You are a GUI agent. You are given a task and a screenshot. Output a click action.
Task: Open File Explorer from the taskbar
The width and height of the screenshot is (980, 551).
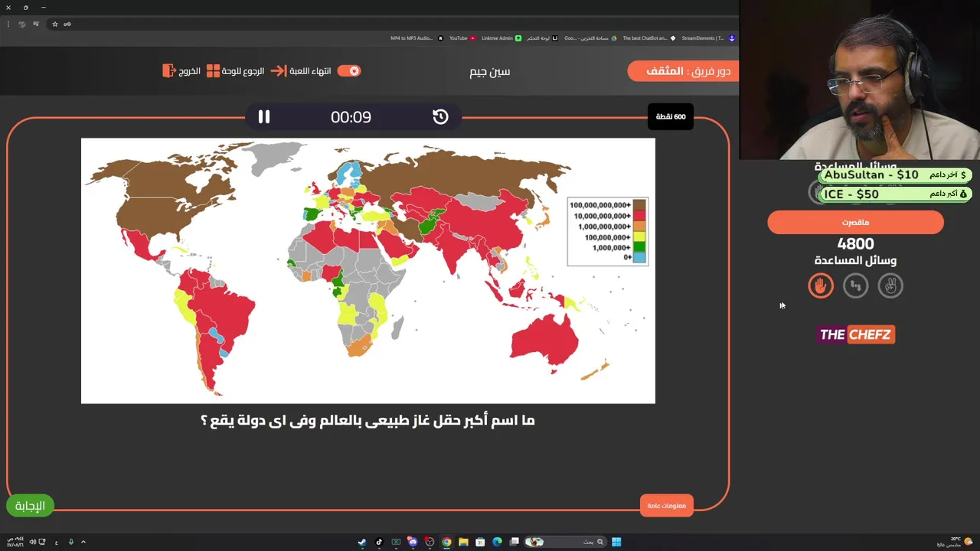(463, 542)
